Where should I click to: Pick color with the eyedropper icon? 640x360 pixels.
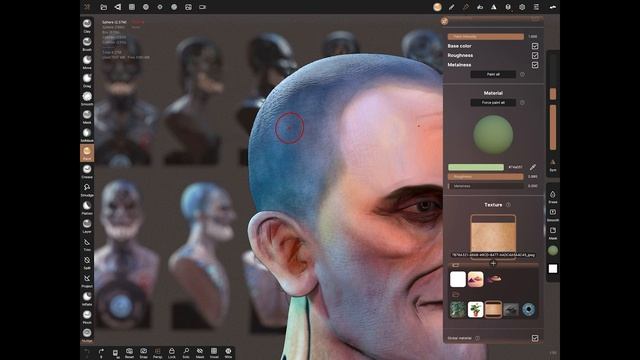coord(533,167)
